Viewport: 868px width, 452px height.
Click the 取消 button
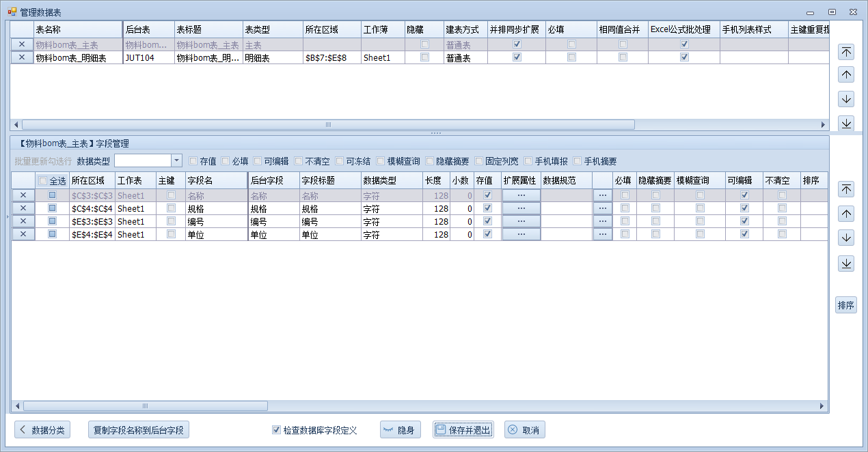(524, 430)
